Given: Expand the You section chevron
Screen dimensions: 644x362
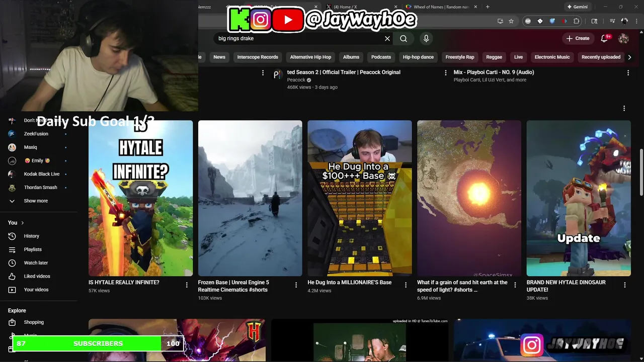Looking at the screenshot, I should 22,223.
